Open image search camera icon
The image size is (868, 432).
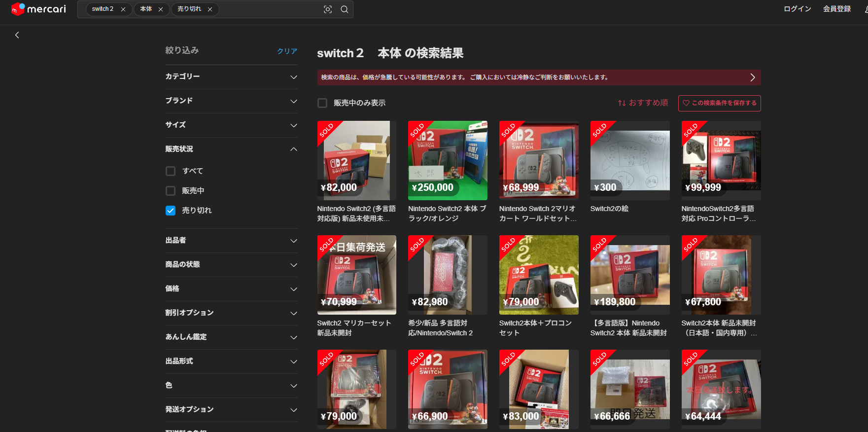328,9
